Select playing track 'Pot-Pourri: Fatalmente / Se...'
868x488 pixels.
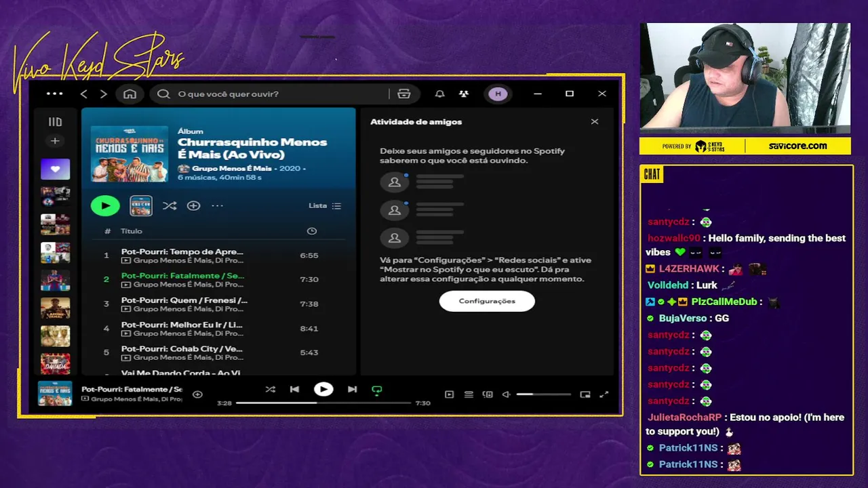183,276
